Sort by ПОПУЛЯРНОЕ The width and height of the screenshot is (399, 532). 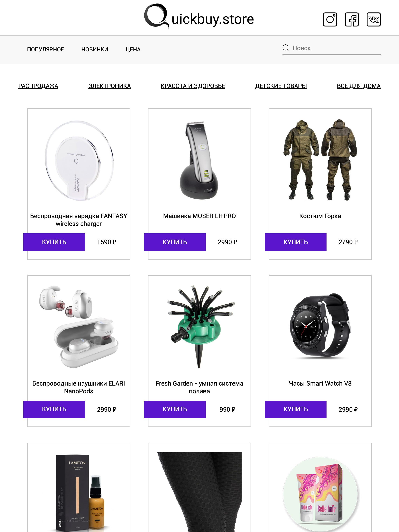point(45,49)
